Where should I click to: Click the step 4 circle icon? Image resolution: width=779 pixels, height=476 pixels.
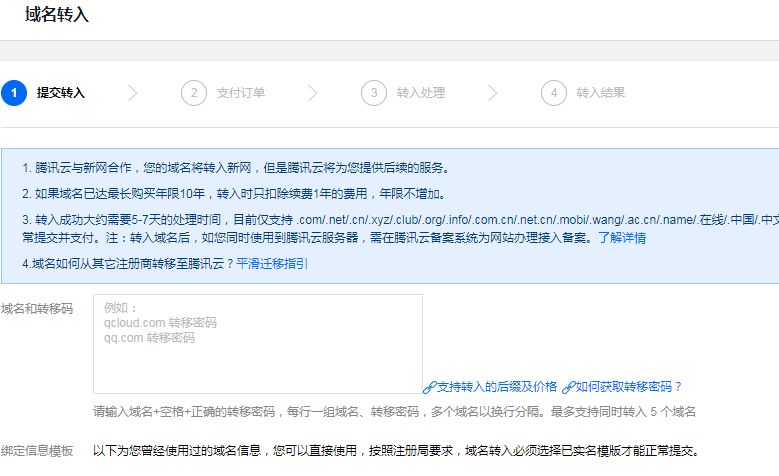coord(554,93)
